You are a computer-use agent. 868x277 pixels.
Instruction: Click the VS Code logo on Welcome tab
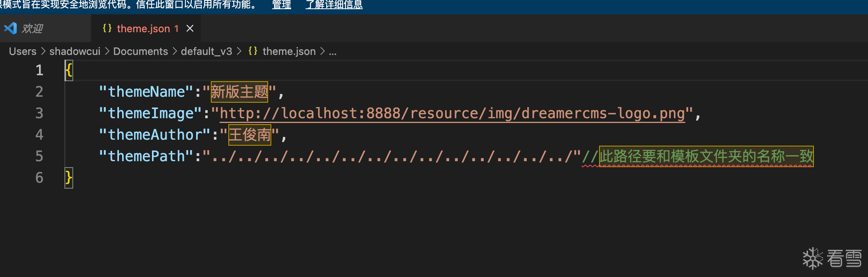click(10, 28)
